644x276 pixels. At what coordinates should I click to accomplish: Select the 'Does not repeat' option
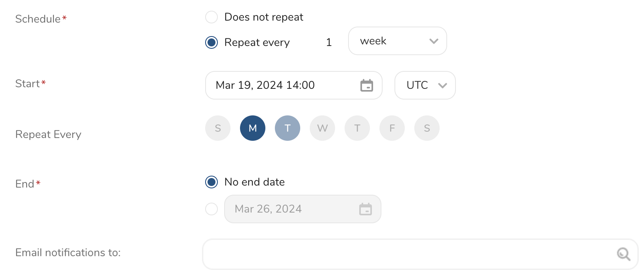pyautogui.click(x=211, y=17)
